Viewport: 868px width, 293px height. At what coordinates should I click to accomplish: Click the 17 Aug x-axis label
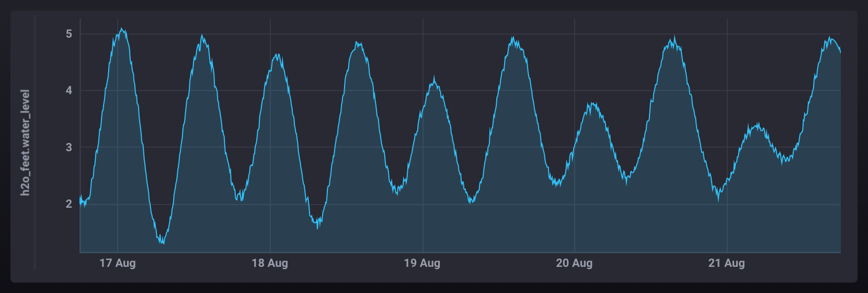tap(118, 263)
